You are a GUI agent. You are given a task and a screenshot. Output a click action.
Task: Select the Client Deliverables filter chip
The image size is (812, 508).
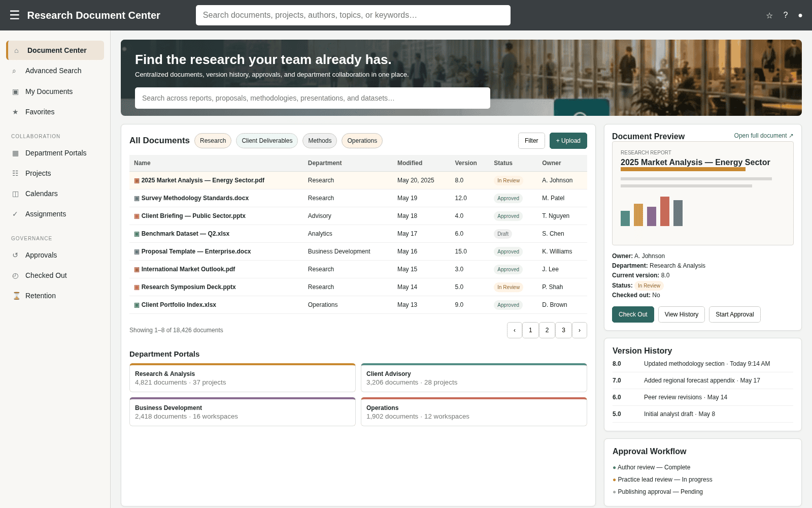267,141
